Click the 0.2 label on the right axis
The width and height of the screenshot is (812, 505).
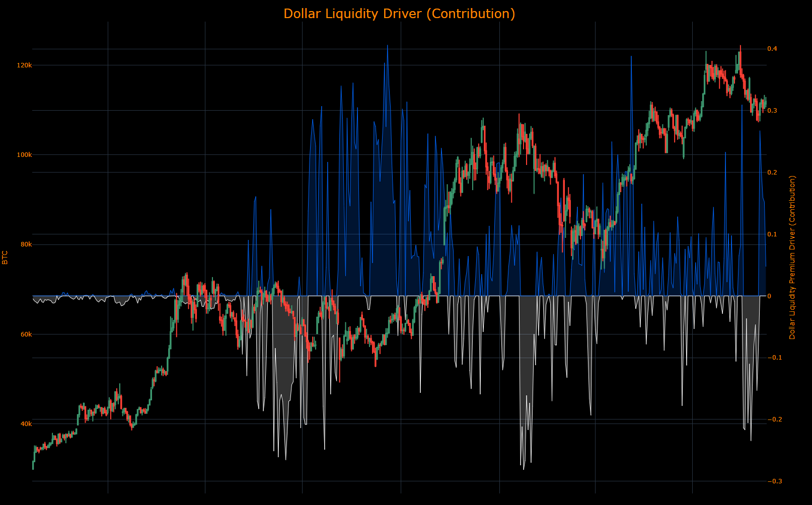(x=772, y=171)
